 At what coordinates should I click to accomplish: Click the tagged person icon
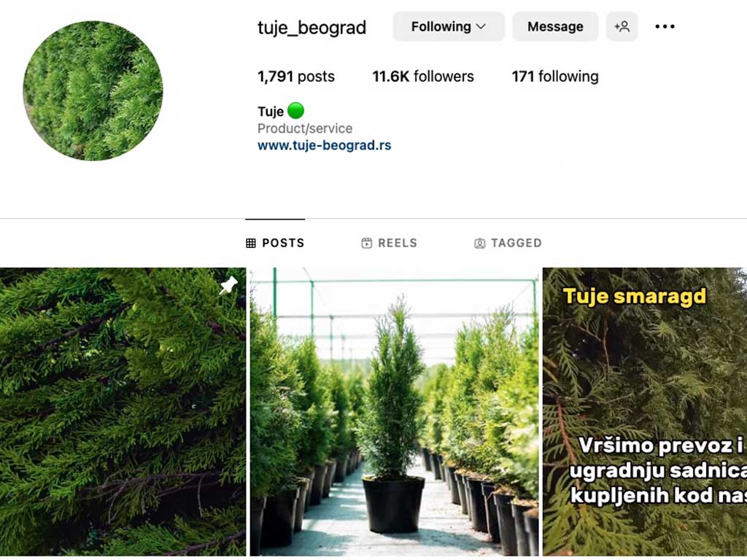[x=479, y=244]
